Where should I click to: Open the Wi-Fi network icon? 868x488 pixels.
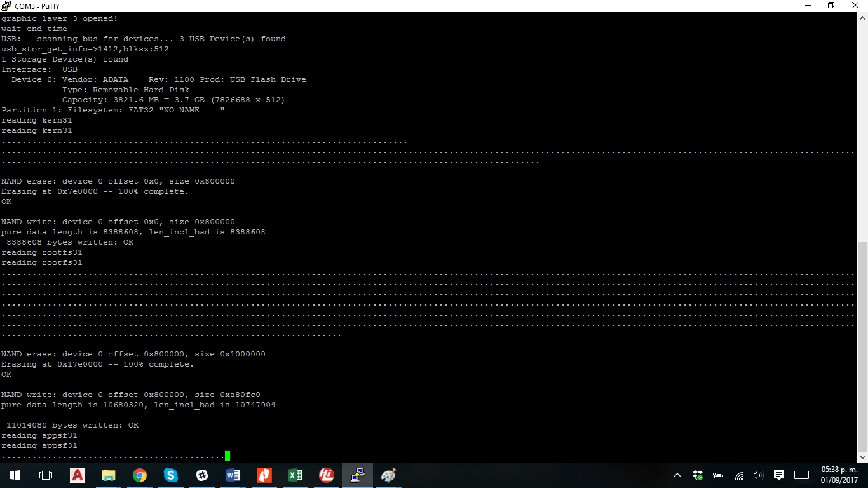coord(738,475)
